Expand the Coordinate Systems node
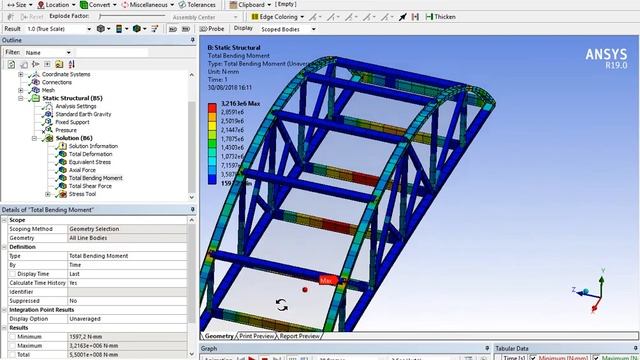The width and height of the screenshot is (640, 360). point(20,74)
